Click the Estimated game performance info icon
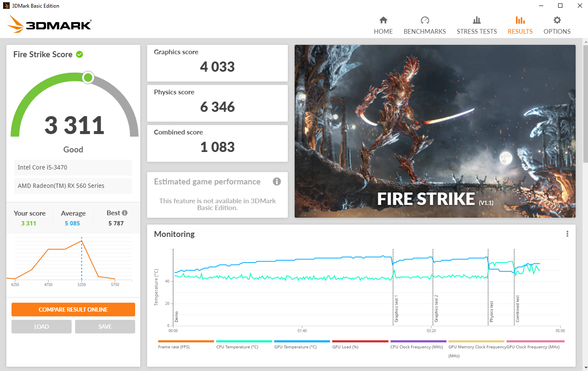The height and width of the screenshot is (371, 588). (277, 181)
